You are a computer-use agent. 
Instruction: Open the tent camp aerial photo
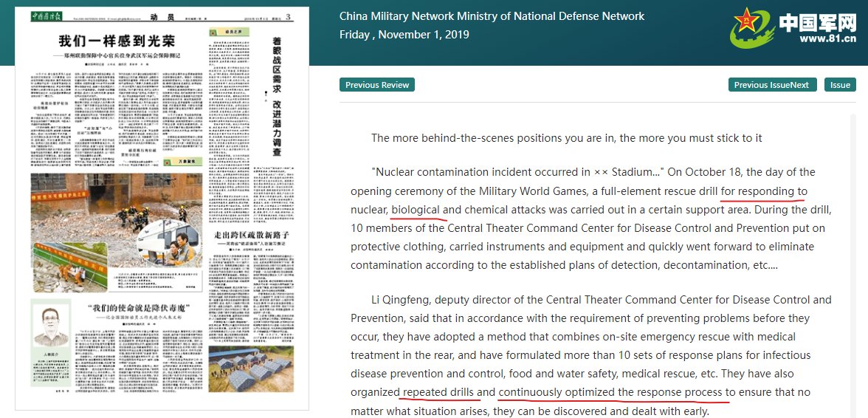tap(251, 368)
